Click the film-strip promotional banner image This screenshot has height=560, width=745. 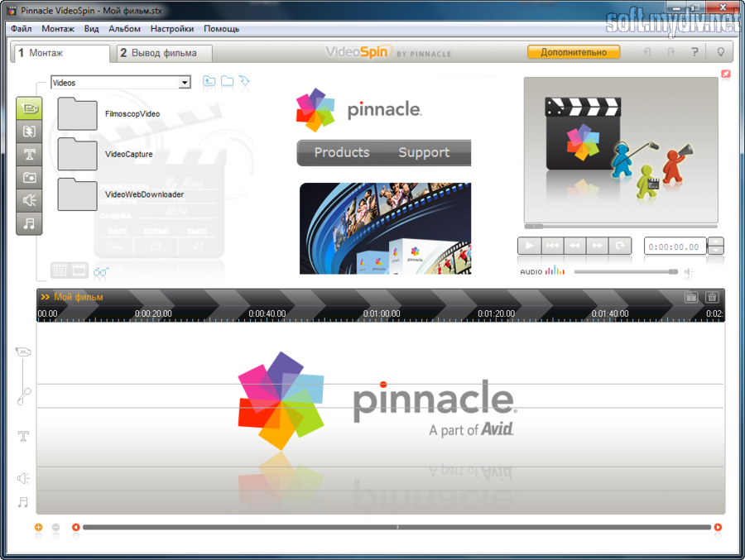coord(385,228)
